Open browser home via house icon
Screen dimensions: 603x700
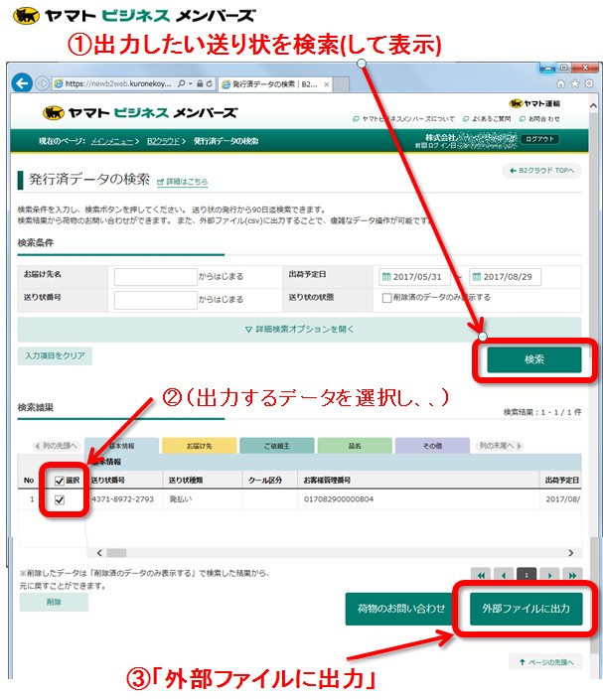pyautogui.click(x=561, y=83)
